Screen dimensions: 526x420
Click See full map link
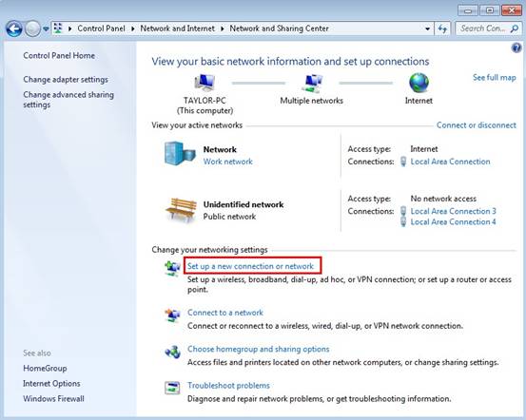494,77
